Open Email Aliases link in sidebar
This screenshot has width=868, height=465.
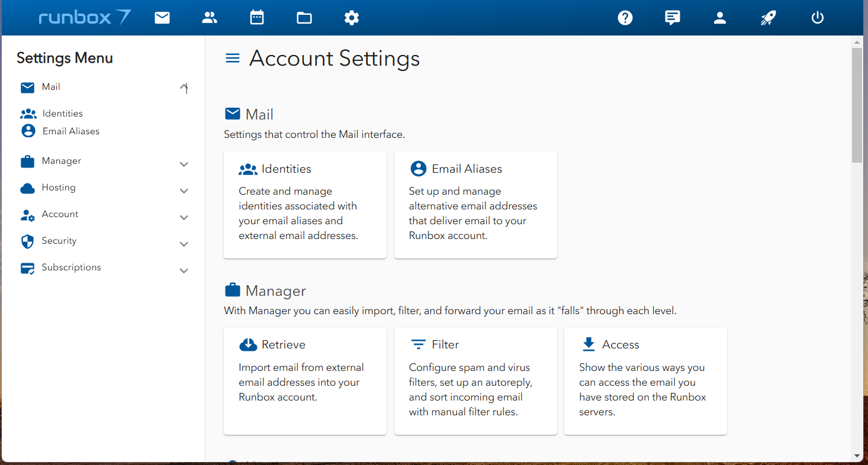[x=71, y=131]
